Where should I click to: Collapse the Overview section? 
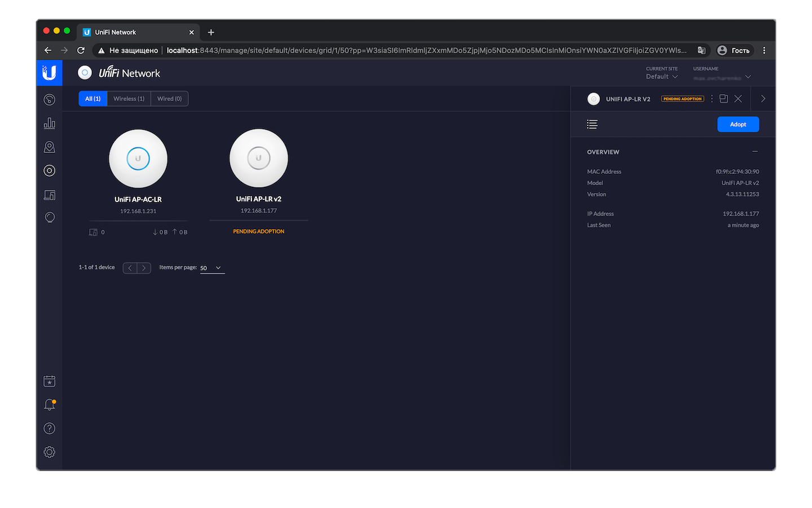(755, 151)
